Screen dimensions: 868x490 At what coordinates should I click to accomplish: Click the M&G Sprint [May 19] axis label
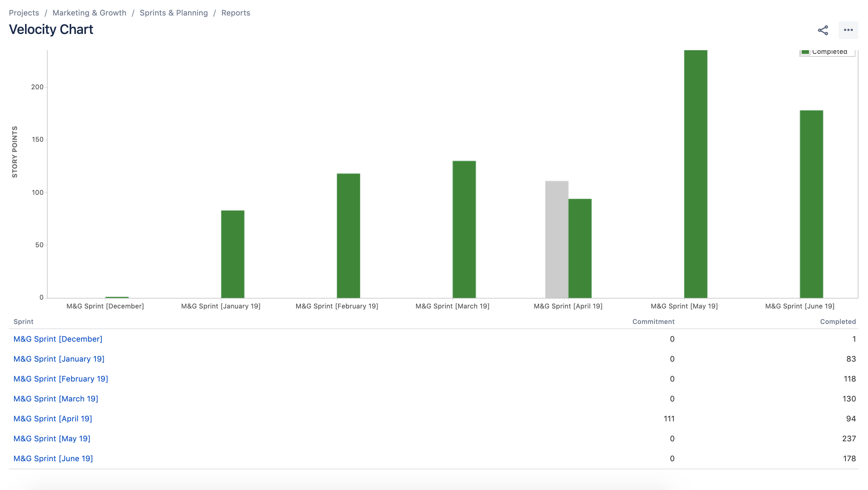[x=684, y=306]
